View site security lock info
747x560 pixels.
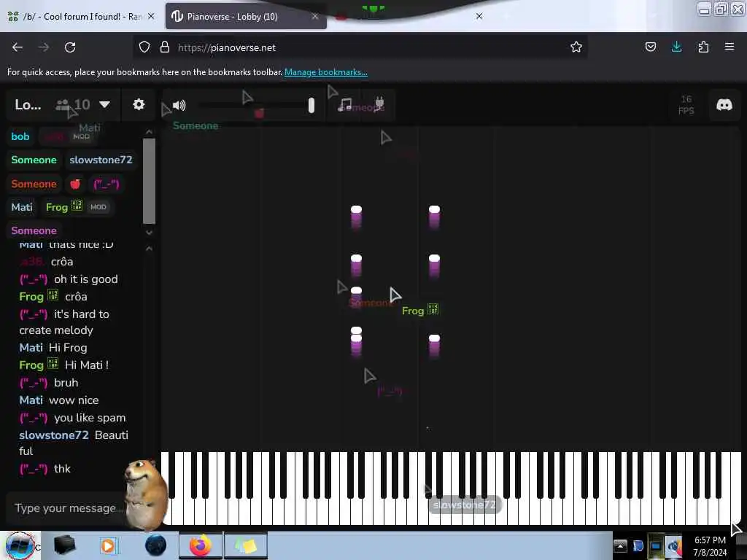pyautogui.click(x=165, y=47)
